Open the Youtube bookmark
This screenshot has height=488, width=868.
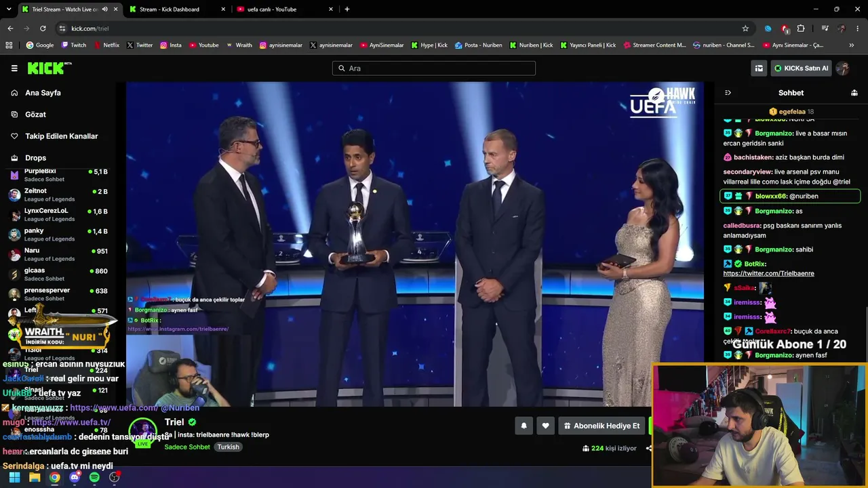click(x=204, y=45)
